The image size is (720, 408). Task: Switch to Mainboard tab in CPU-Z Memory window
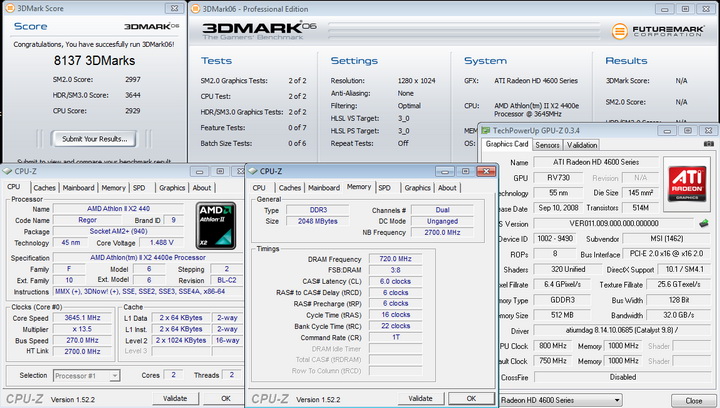(324, 188)
